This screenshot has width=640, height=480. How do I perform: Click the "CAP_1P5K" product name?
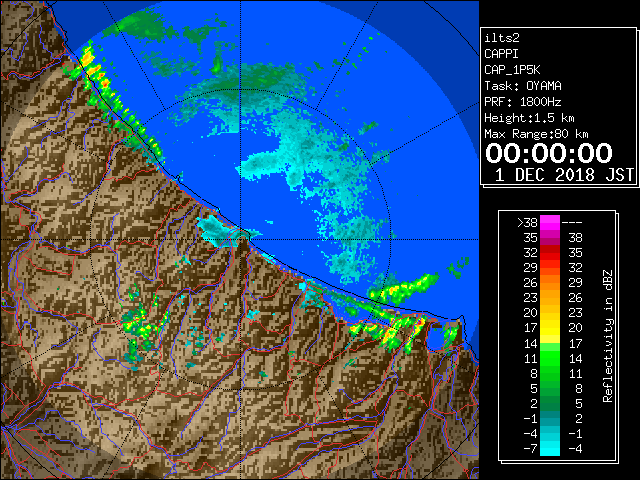[x=512, y=70]
